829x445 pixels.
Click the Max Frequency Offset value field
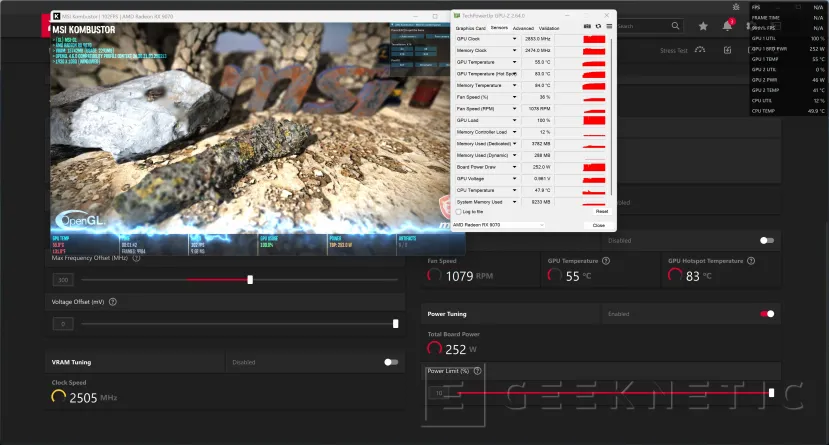click(x=63, y=280)
